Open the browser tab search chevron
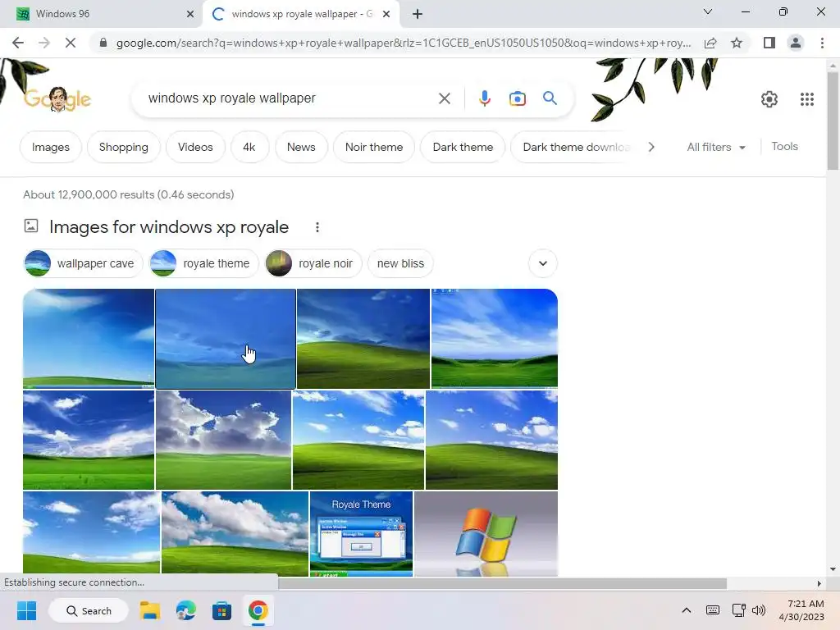 click(x=708, y=11)
